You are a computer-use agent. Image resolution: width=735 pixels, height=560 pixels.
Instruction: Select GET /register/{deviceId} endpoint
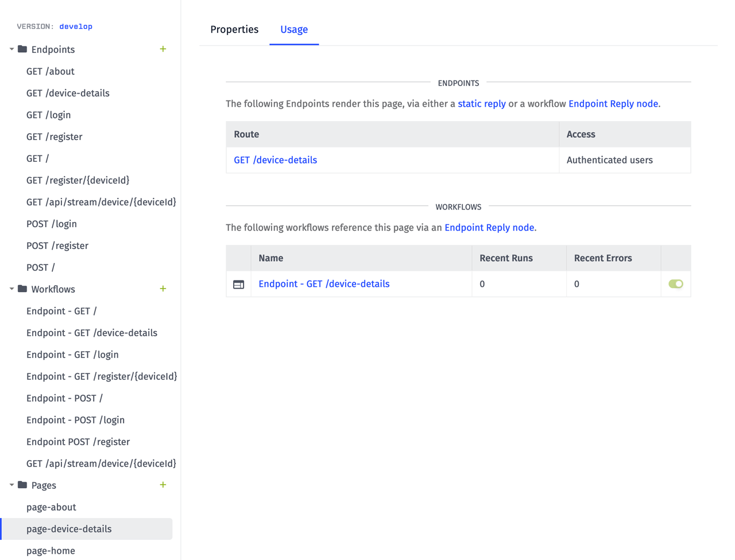pos(78,181)
